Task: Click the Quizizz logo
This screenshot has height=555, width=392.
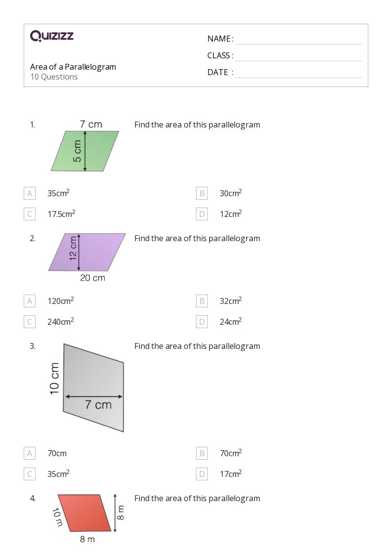Action: pyautogui.click(x=52, y=36)
